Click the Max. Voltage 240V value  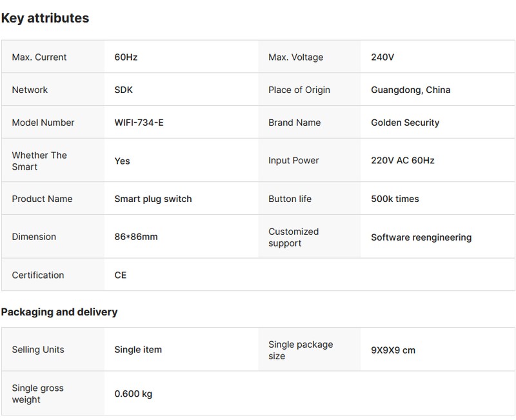coord(382,57)
